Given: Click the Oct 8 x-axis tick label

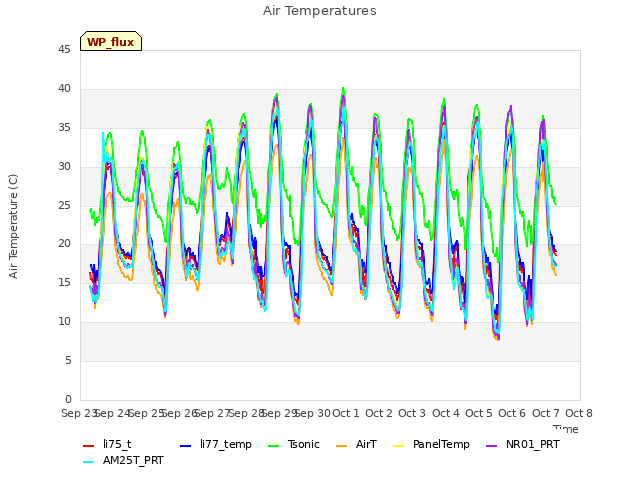Looking at the screenshot, I should coord(579,413).
